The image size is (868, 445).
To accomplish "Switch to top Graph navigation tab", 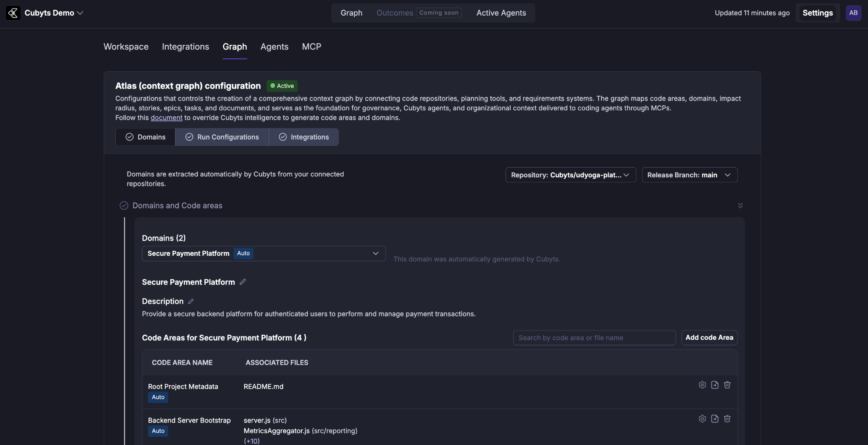I will coord(351,13).
